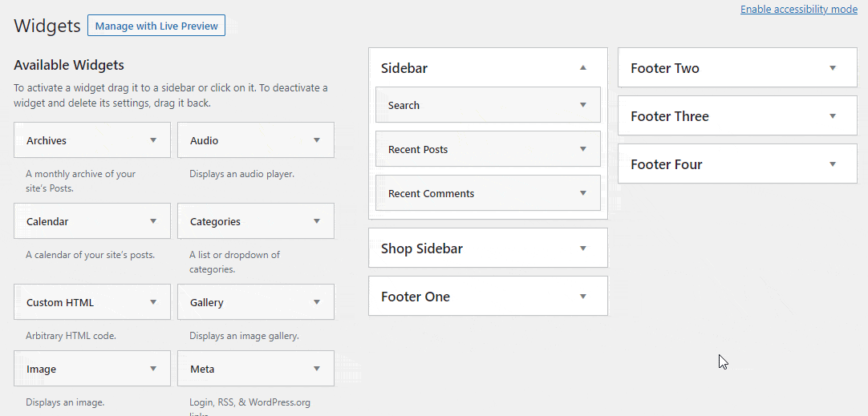
Task: Expand the Image widget arrow
Action: click(153, 369)
